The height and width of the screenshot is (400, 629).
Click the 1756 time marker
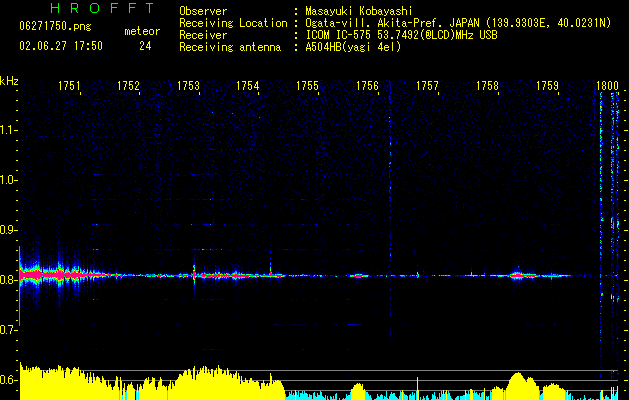367,85
